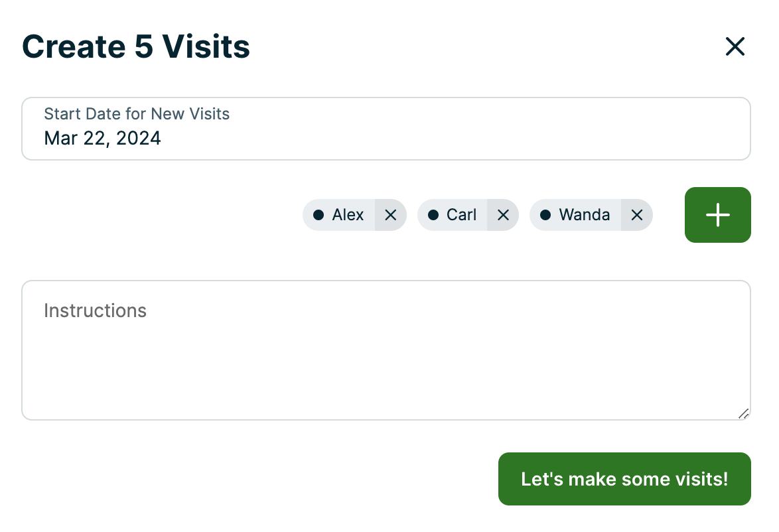Expand the add-person selector with the plus button
The image size is (779, 532).
click(x=717, y=214)
